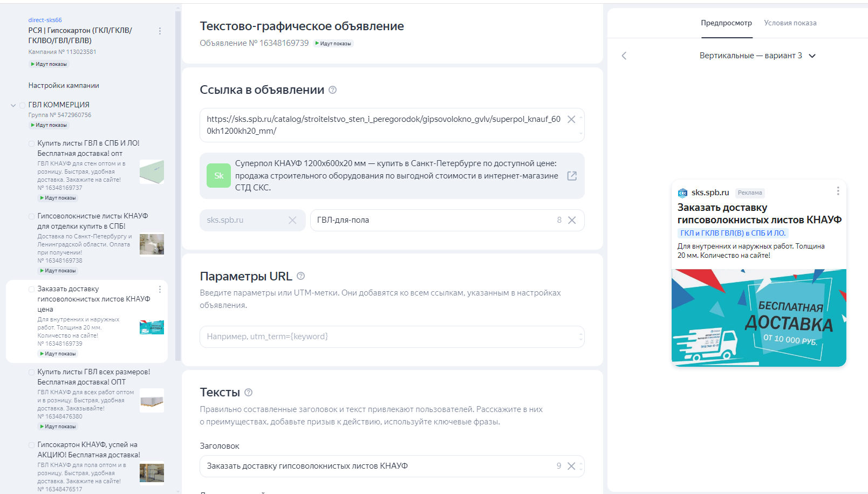Clear the Заголовок headline field
The image size is (868, 494).
[571, 466]
